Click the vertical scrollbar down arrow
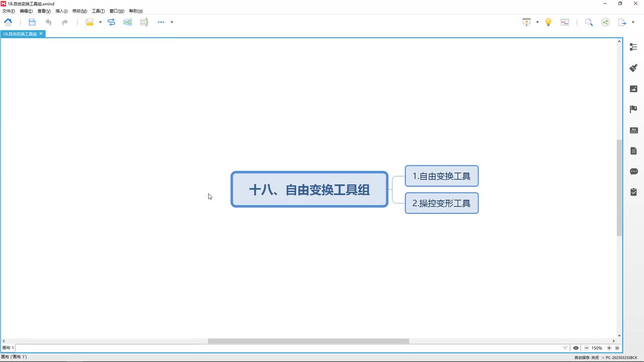This screenshot has width=644, height=362. point(619,335)
